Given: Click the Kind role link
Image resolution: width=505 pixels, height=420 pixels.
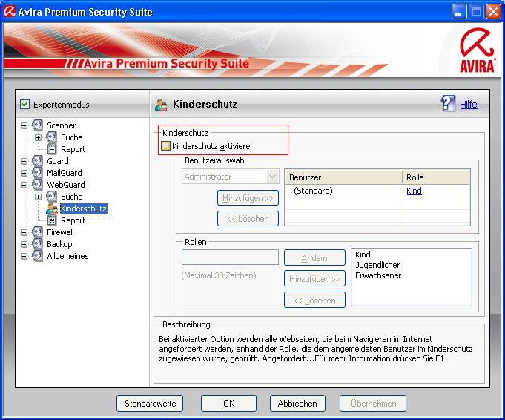Looking at the screenshot, I should pos(414,191).
